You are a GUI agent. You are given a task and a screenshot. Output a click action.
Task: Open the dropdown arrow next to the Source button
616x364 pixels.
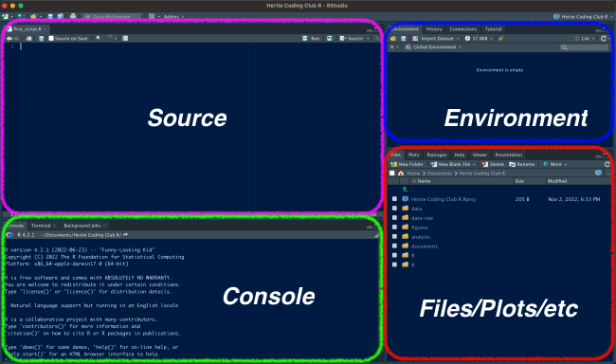click(x=368, y=39)
